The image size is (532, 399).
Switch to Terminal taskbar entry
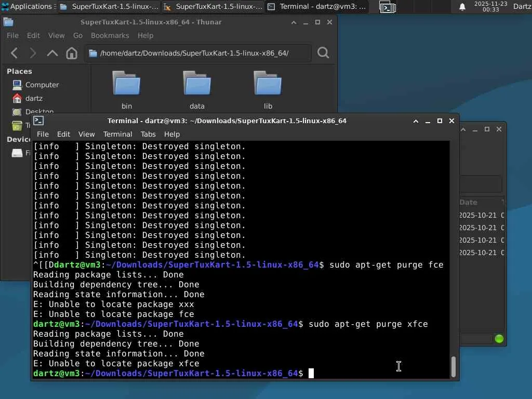[317, 6]
